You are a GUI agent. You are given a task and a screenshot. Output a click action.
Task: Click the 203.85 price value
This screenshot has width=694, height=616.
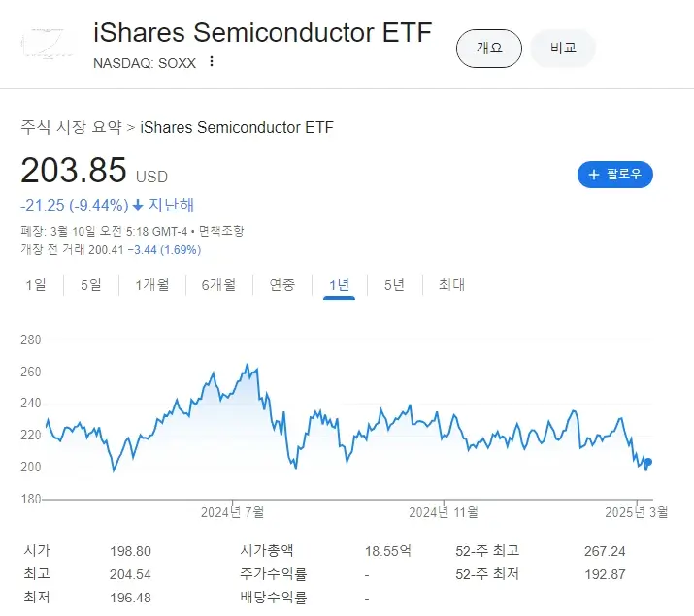(74, 171)
